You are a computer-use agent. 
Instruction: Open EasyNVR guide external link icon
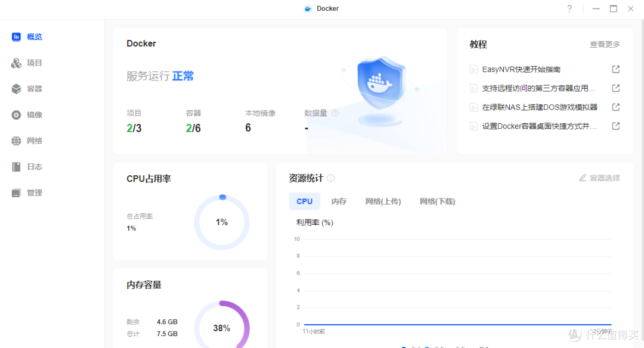pos(615,69)
